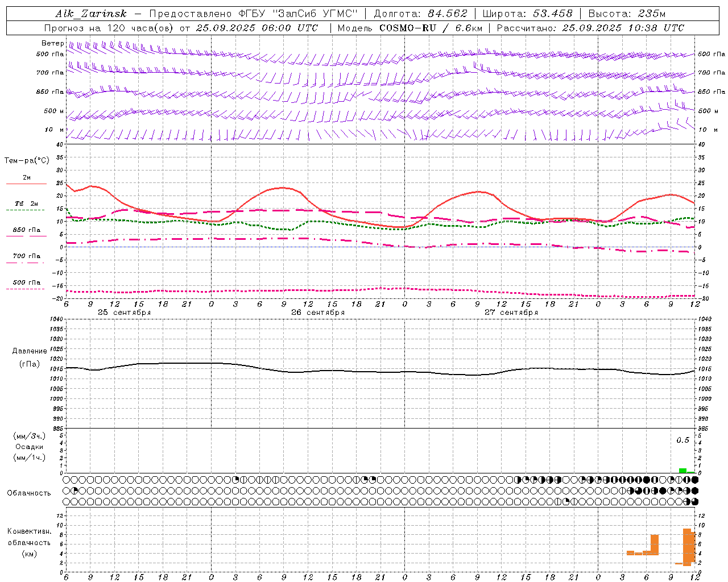The width and height of the screenshot is (728, 582).
Task: Click the Тем-ра(°C) temperature panel label
Action: coord(27,161)
